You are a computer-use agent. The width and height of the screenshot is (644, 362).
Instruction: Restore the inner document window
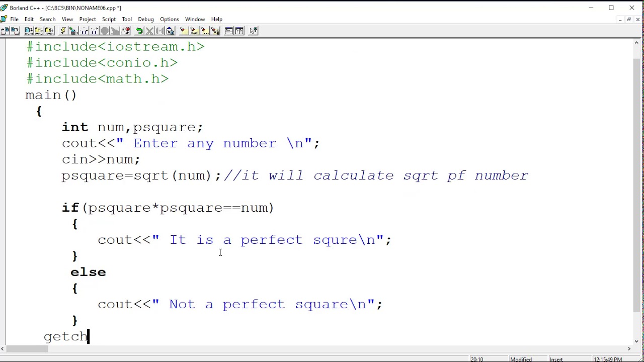point(629,19)
